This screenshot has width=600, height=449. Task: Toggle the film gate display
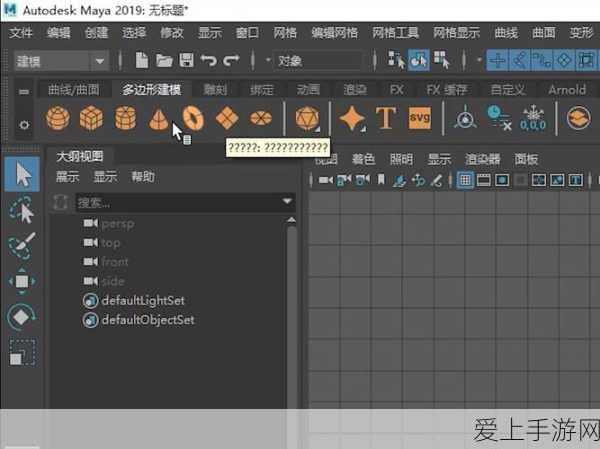[x=484, y=180]
